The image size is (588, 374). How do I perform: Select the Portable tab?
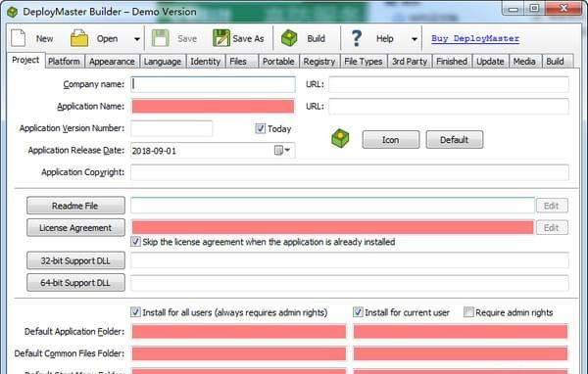tap(278, 62)
